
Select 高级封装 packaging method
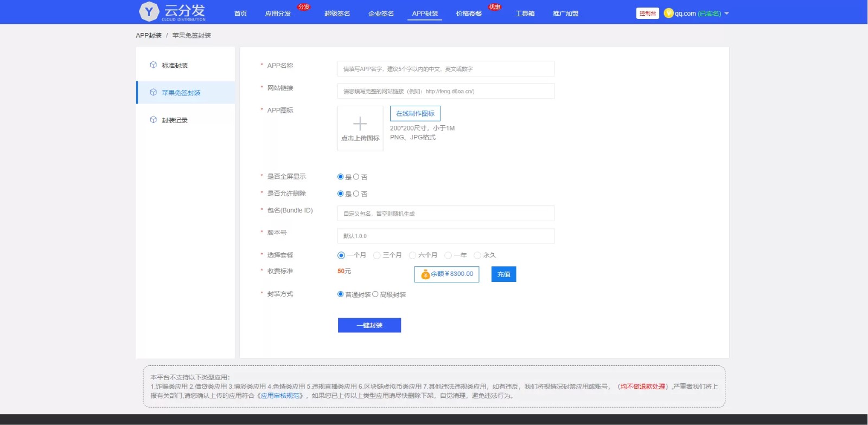[x=375, y=294]
